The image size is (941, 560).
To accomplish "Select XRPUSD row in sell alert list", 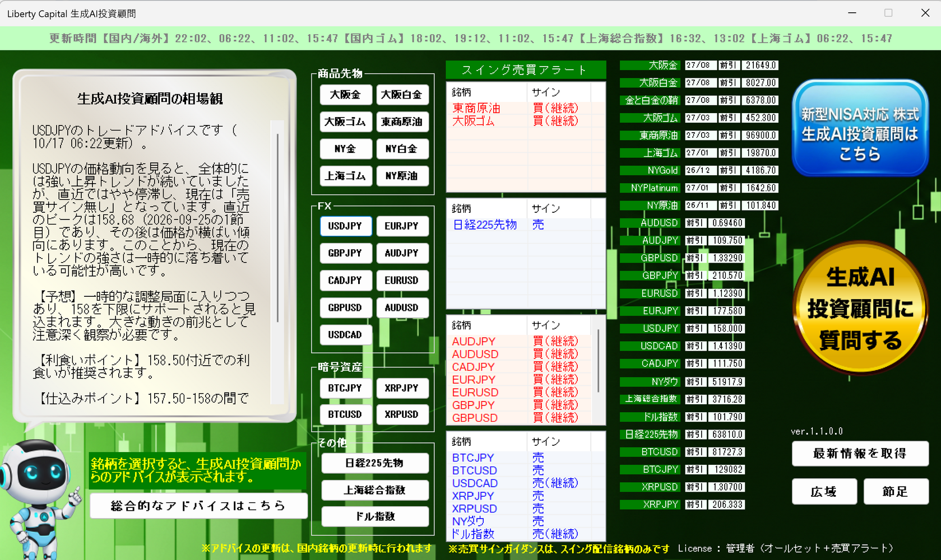I will 526,509.
